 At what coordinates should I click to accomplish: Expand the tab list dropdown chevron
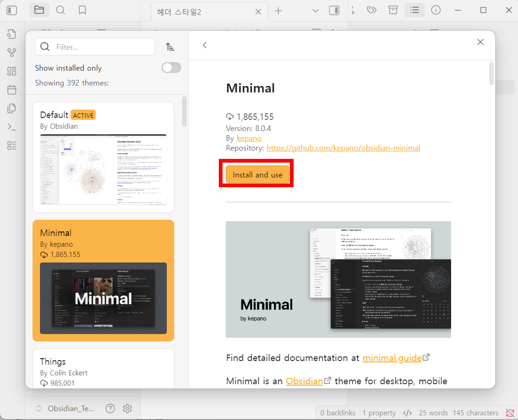(315, 11)
